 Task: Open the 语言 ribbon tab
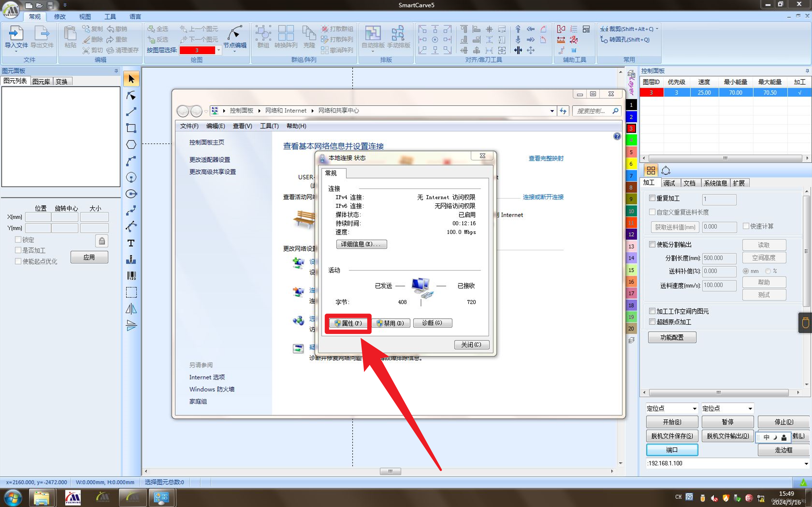(x=135, y=16)
